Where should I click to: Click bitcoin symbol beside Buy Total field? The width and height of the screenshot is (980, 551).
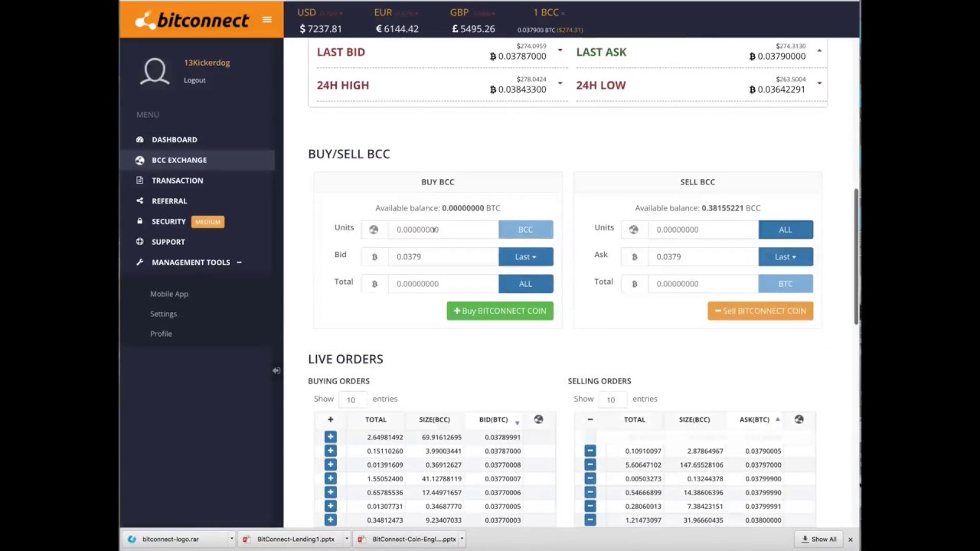374,284
